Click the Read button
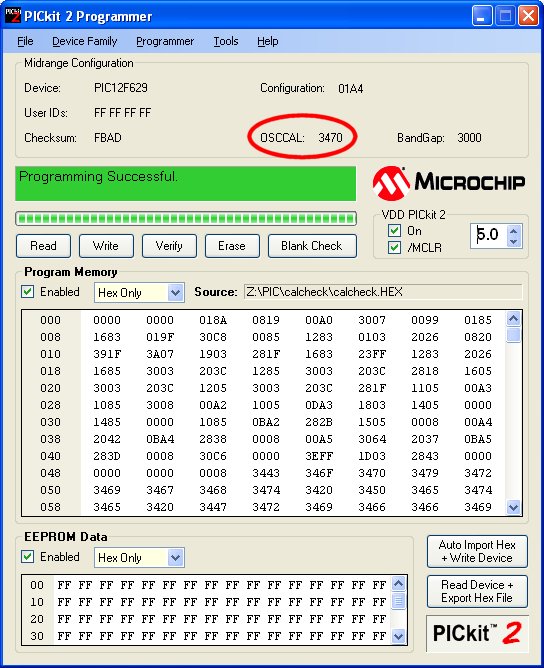The height and width of the screenshot is (668, 544). pos(43,246)
